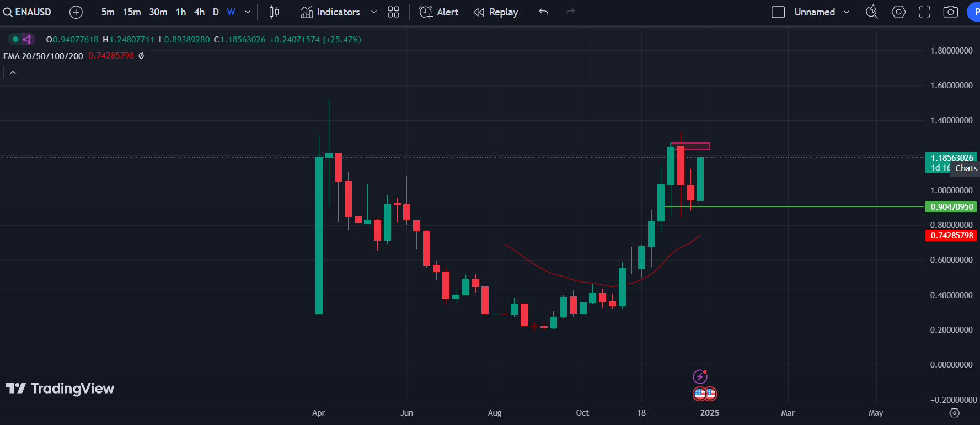
Task: Undo the last chart action
Action: click(544, 12)
